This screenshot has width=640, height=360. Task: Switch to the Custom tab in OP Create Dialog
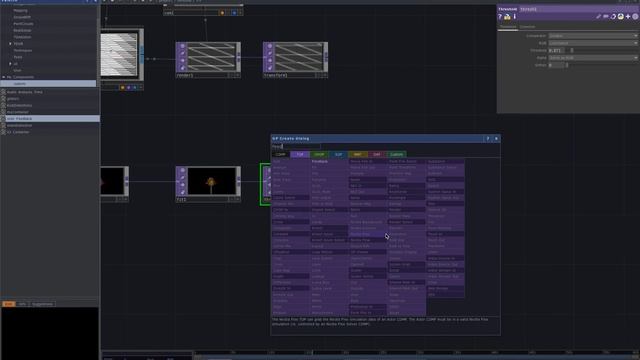click(x=396, y=154)
